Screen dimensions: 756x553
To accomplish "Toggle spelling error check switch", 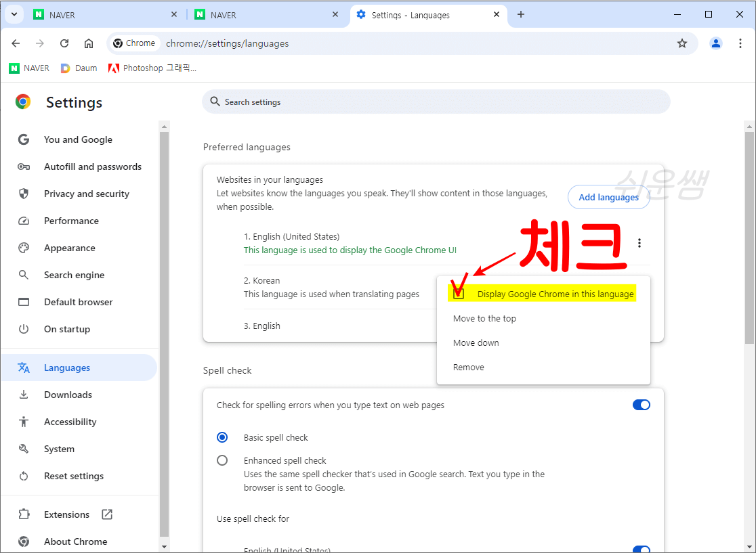I will click(x=642, y=405).
